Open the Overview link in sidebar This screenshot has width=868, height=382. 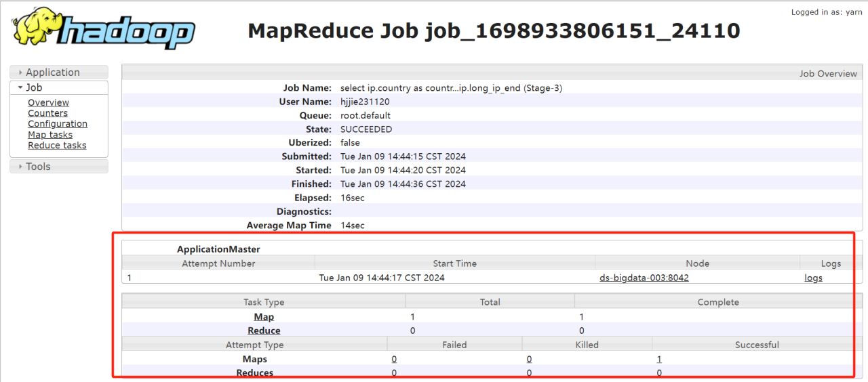pyautogui.click(x=48, y=102)
